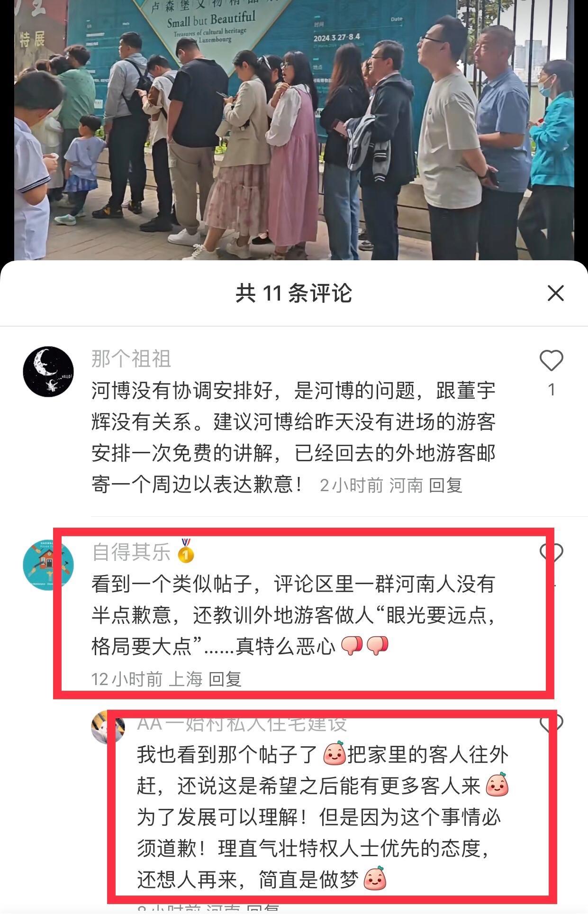Tap username AA一焙村私人住宅建设
Screen dimensions: 588x924
(242, 723)
